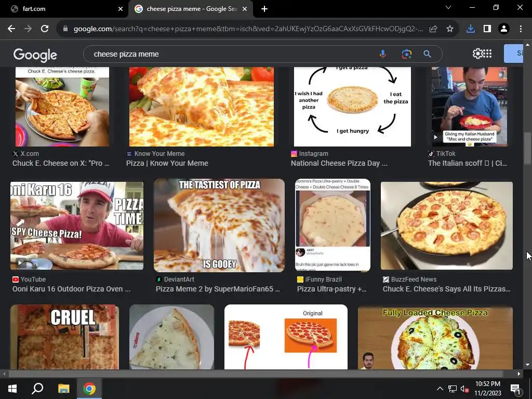Open Know Your Meme cheese pizza image

pyautogui.click(x=202, y=107)
